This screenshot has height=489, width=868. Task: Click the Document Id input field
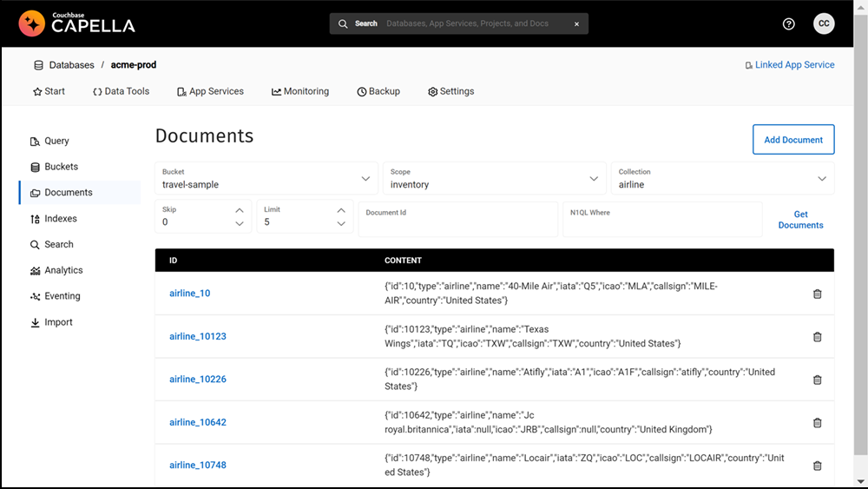coord(457,219)
